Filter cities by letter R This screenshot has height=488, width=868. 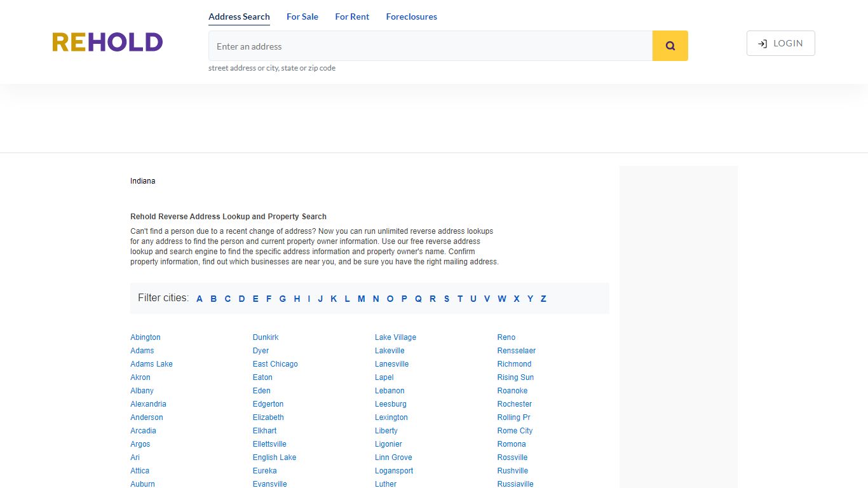[433, 299]
